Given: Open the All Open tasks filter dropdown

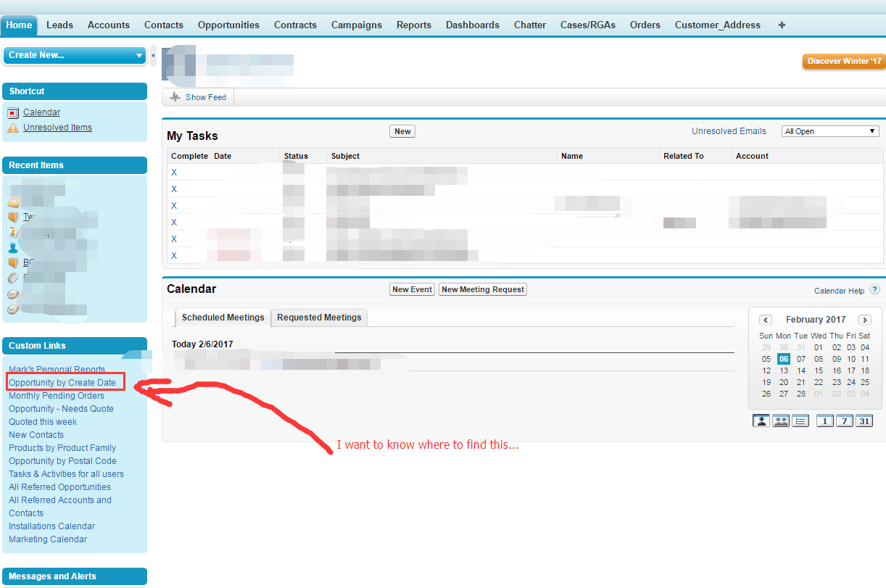Looking at the screenshot, I should 830,131.
